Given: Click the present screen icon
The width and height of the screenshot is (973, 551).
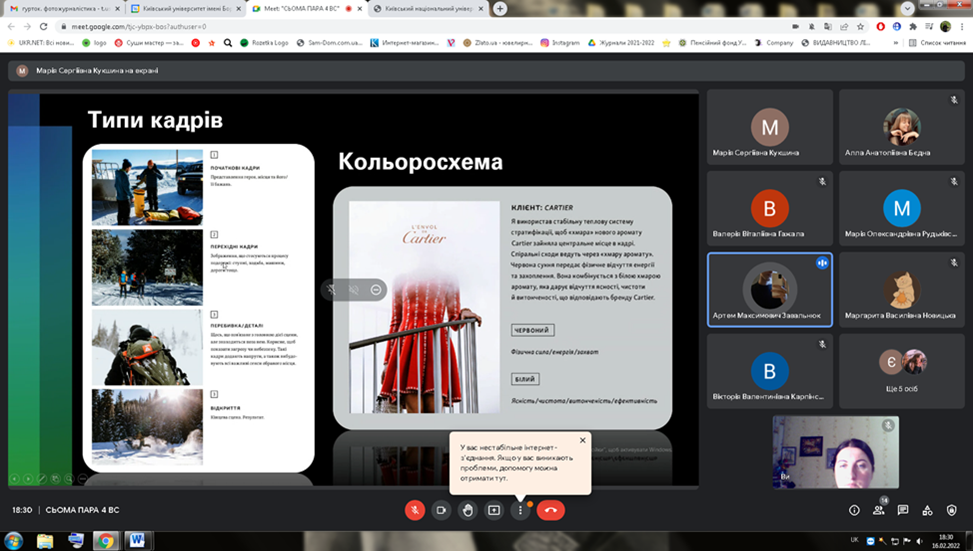Looking at the screenshot, I should click(493, 510).
